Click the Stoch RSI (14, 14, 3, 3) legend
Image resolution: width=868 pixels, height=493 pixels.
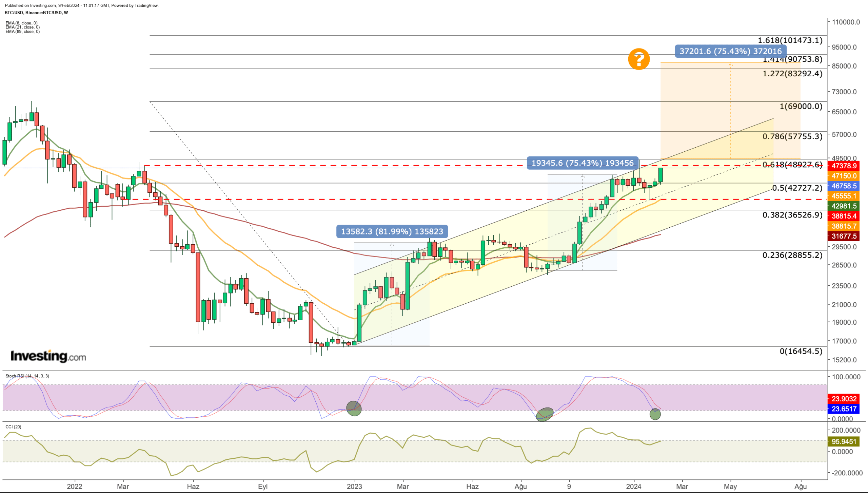click(x=27, y=376)
